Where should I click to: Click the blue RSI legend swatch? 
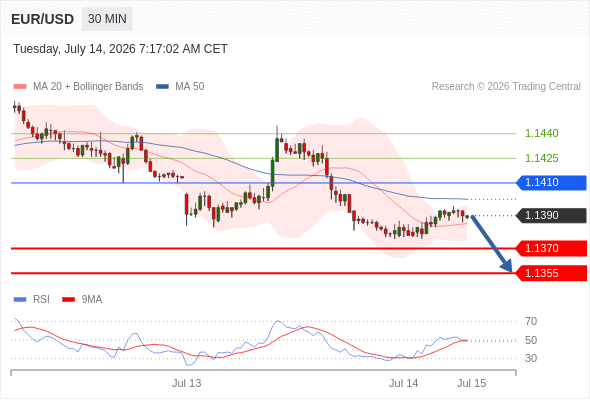click(x=20, y=300)
